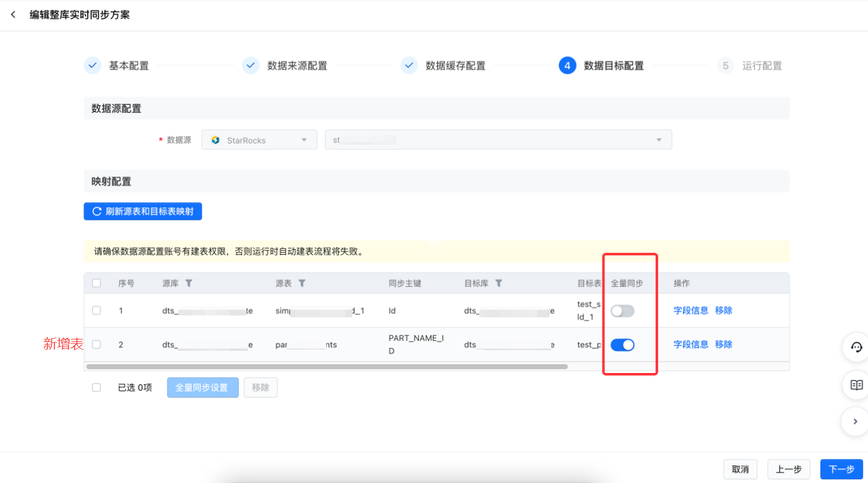Image resolution: width=868 pixels, height=483 pixels.
Task: Click the 操作 column header
Action: tap(682, 283)
